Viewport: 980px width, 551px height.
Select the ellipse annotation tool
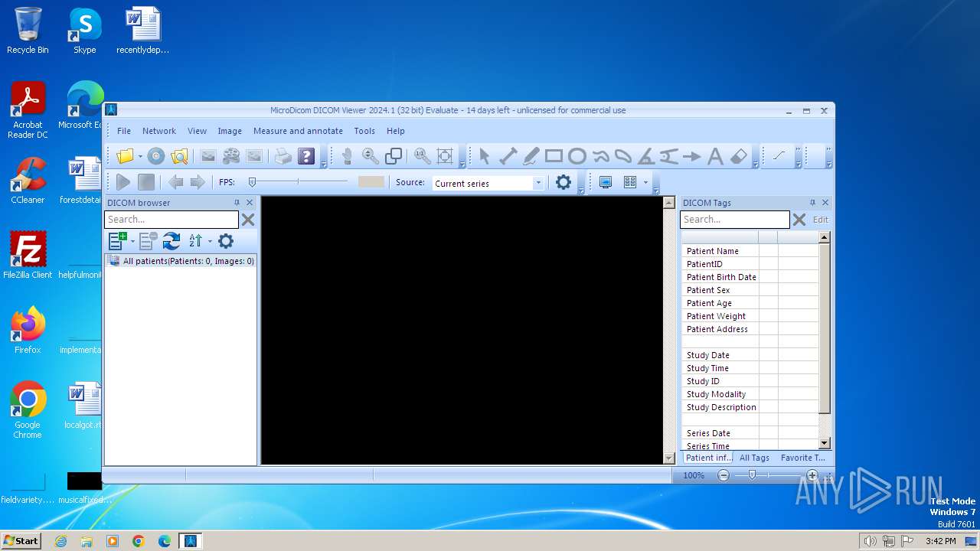pos(577,156)
